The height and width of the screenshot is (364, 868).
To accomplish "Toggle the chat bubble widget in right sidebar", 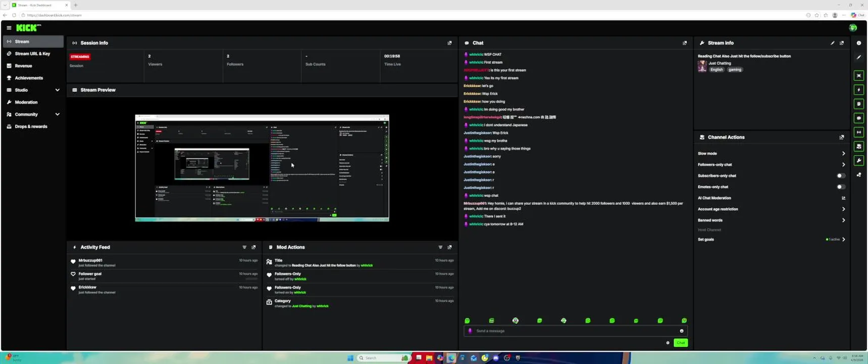I will pyautogui.click(x=859, y=118).
